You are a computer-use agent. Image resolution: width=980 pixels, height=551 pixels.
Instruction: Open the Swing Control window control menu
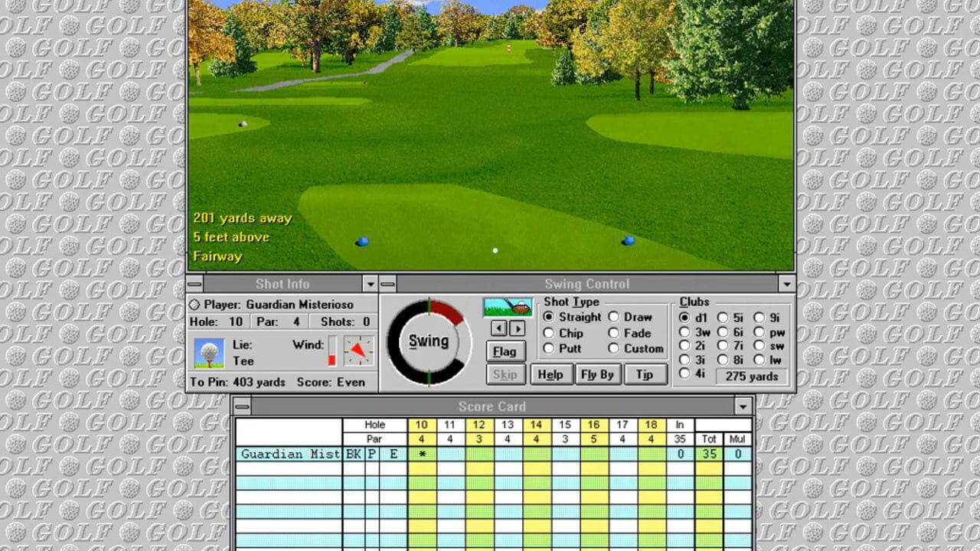click(388, 284)
